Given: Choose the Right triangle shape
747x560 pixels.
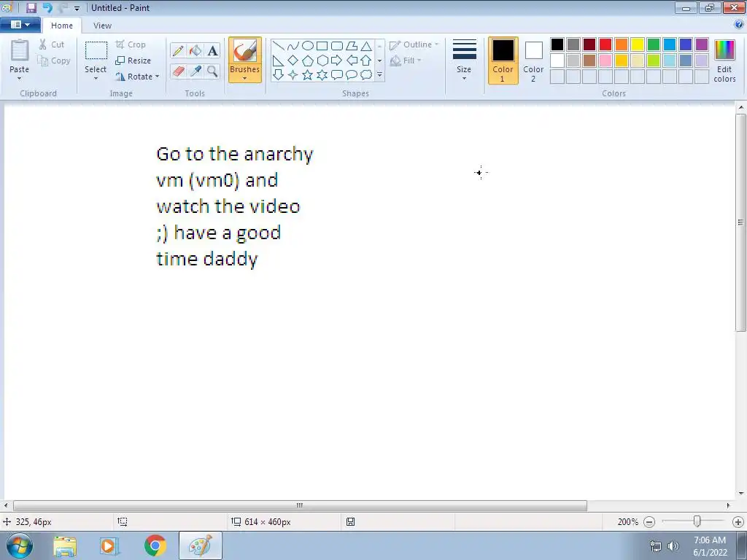Looking at the screenshot, I should pos(278,61).
